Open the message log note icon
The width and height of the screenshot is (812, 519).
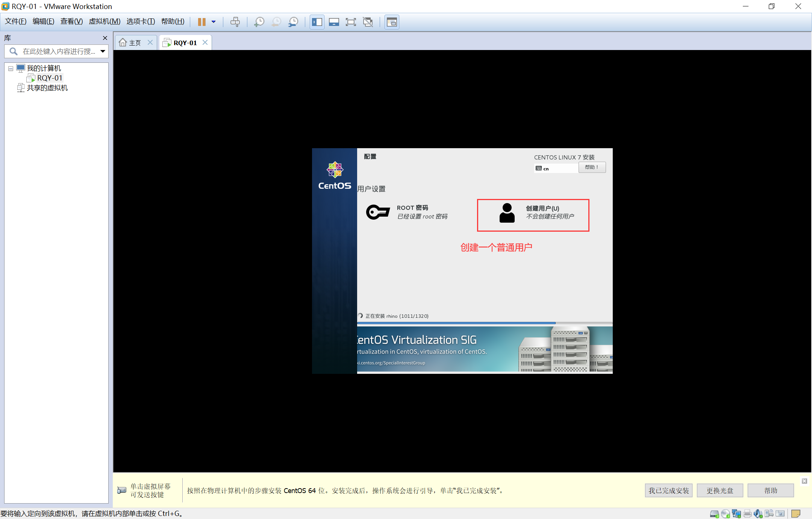click(x=796, y=513)
